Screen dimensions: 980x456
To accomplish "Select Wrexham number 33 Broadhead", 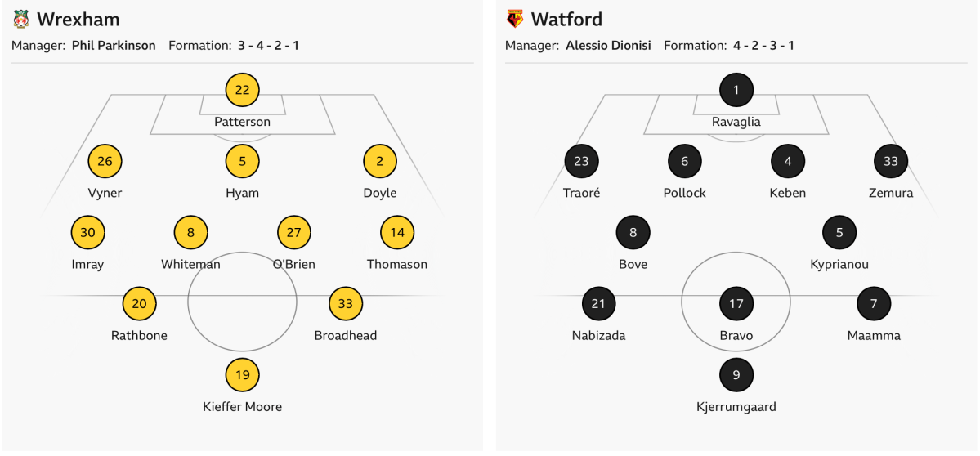I will [346, 303].
